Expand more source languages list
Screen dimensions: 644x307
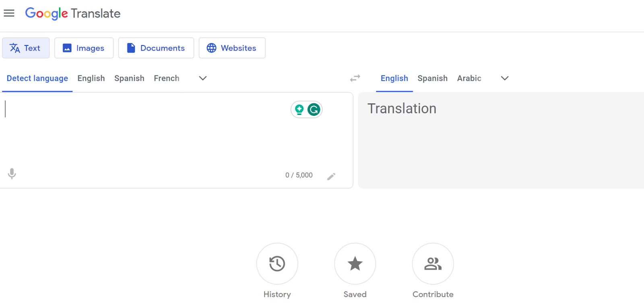click(x=203, y=78)
